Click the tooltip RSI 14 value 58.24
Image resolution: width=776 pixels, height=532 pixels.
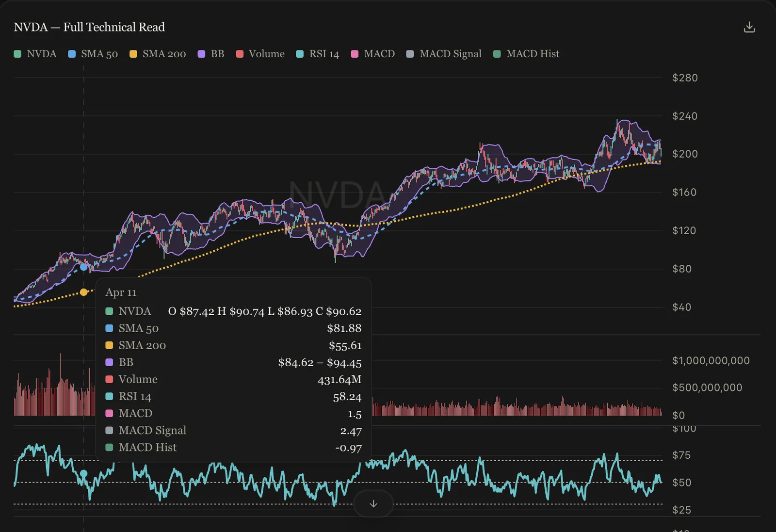tap(347, 397)
